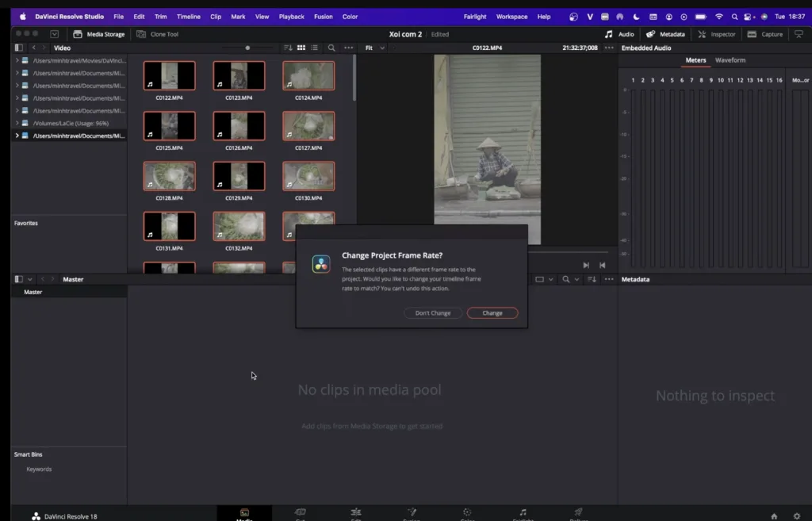Go to the Fairlight page
Image resolution: width=812 pixels, height=521 pixels.
point(523,514)
